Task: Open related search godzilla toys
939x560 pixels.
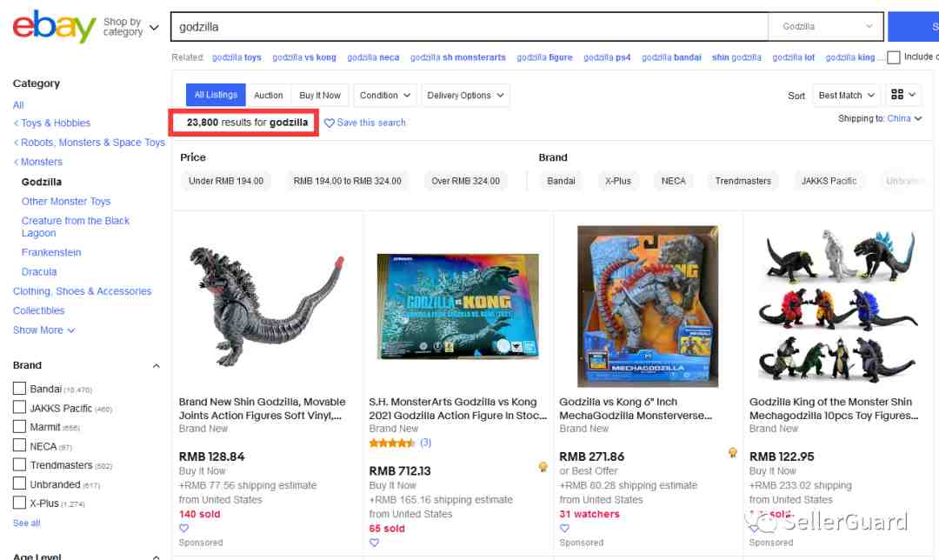Action: click(x=236, y=57)
